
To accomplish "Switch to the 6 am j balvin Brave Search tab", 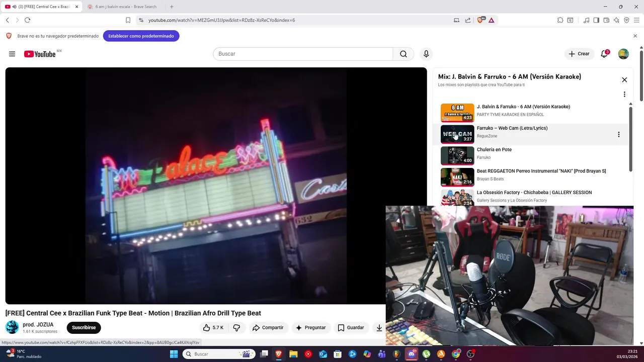I will (x=125, y=7).
